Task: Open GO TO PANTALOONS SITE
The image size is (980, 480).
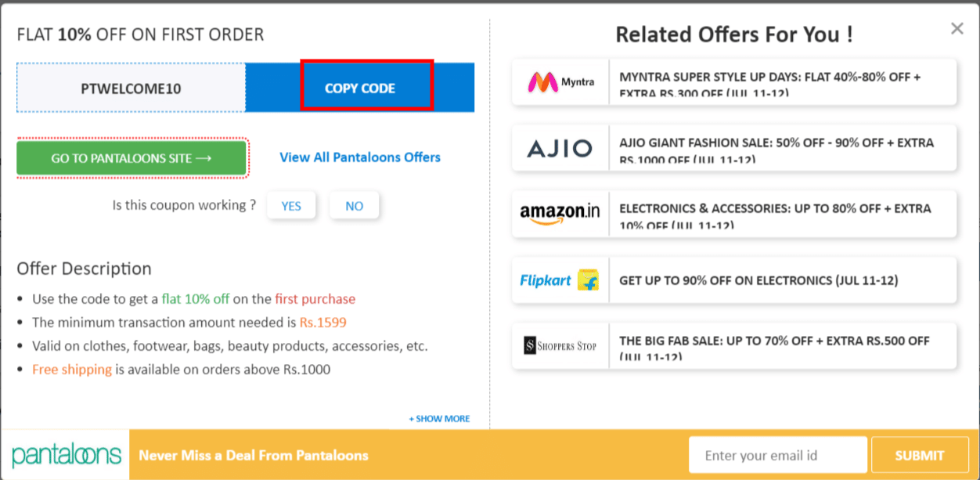Action: tap(132, 157)
